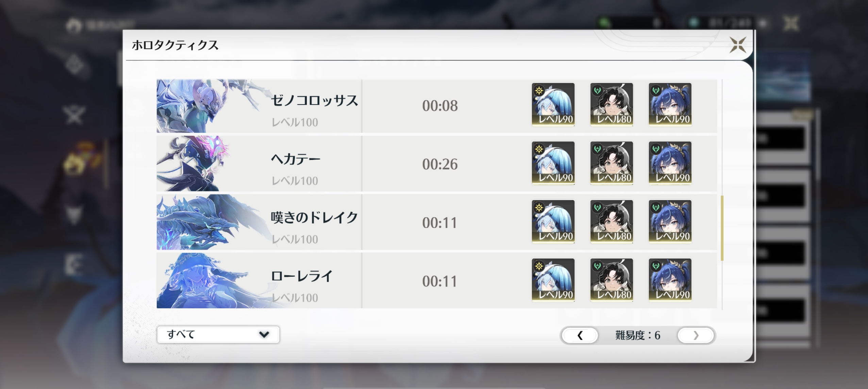Open the すべて filter dropdown

pos(218,335)
